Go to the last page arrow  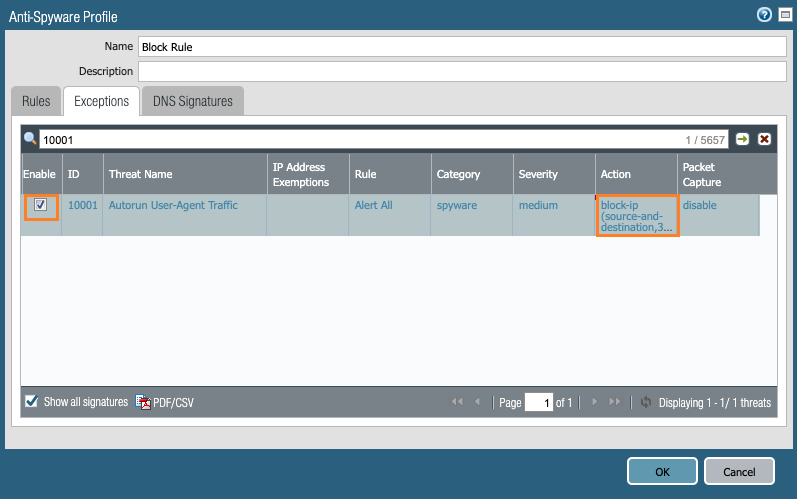pyautogui.click(x=615, y=402)
